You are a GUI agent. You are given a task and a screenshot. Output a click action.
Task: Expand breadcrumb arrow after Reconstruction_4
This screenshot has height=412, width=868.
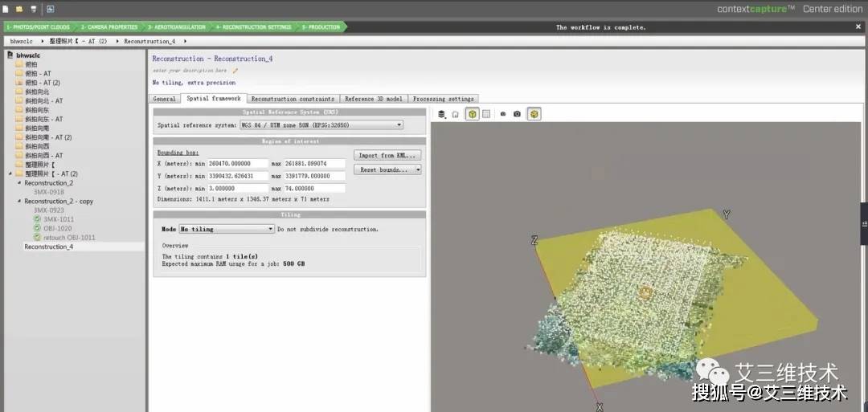[x=185, y=42]
